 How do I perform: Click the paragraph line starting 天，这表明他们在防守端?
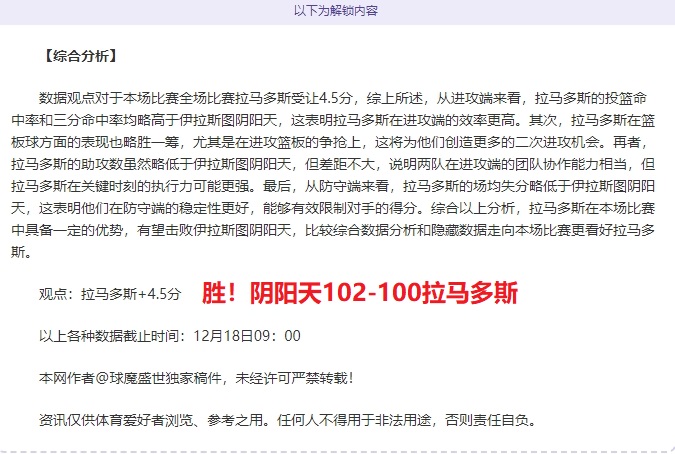pos(333,208)
